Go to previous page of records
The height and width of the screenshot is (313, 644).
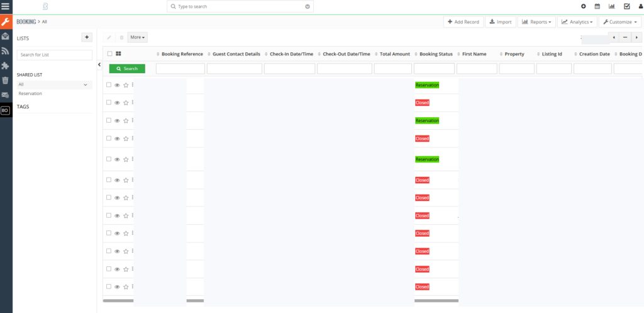click(x=614, y=37)
